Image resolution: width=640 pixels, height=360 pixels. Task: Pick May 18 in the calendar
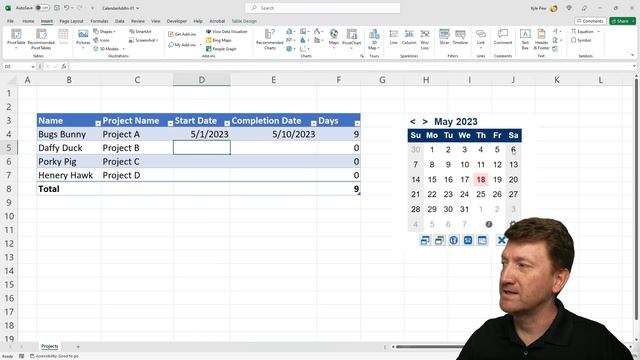[x=481, y=180]
